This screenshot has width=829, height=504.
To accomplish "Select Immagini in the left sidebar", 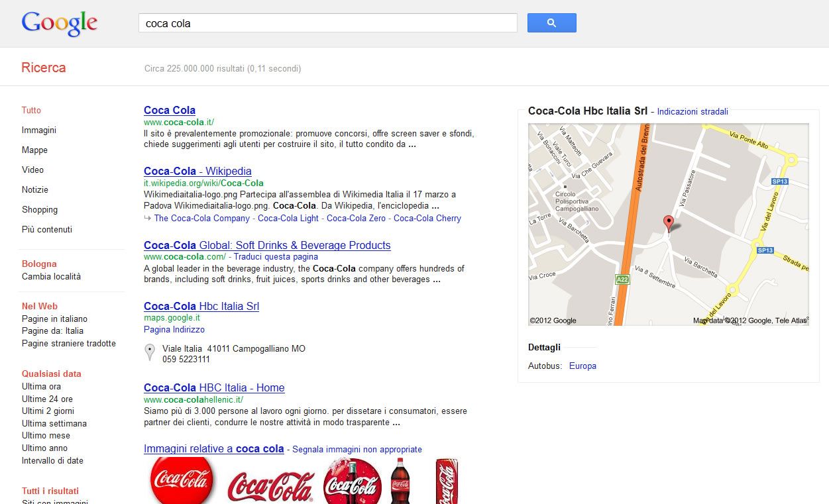I will (39, 130).
